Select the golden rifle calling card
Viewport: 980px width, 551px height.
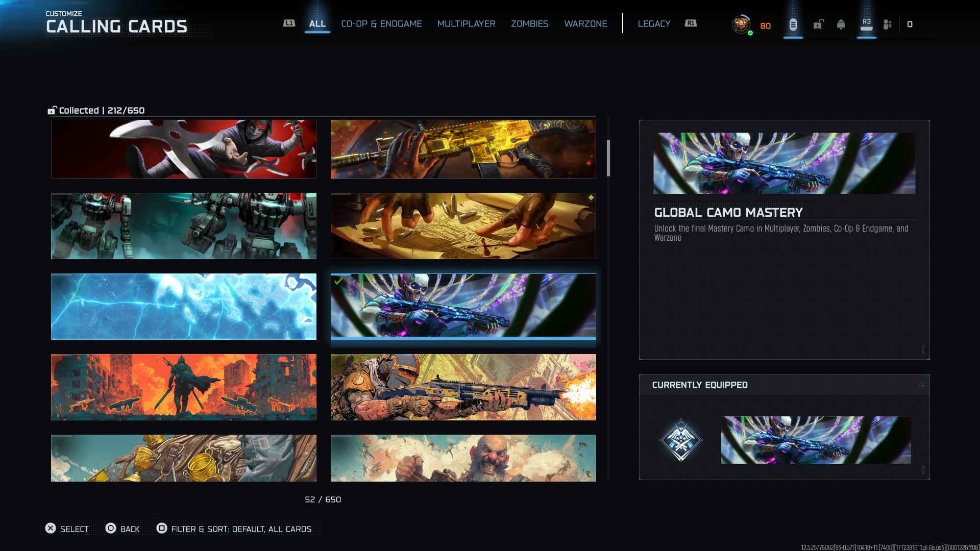pyautogui.click(x=463, y=149)
